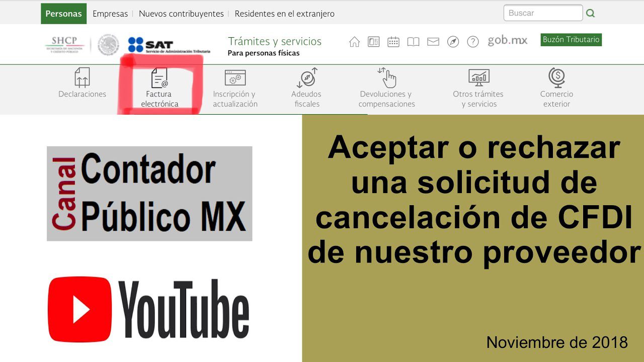The width and height of the screenshot is (644, 362).
Task: Click inside the Buscar search field
Action: tap(542, 13)
